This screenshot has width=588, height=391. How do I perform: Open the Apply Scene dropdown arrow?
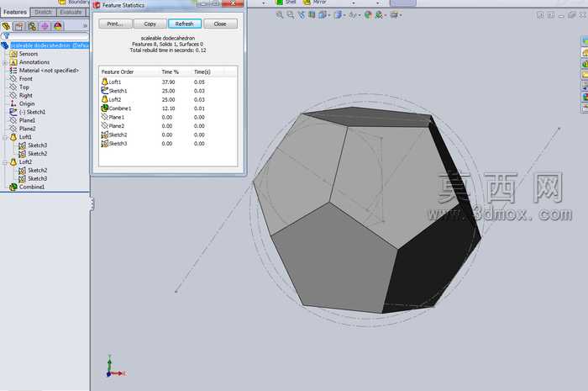coord(386,15)
